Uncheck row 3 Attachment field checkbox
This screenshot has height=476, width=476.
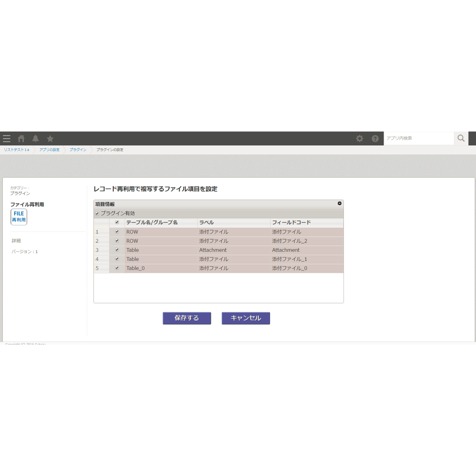[117, 250]
